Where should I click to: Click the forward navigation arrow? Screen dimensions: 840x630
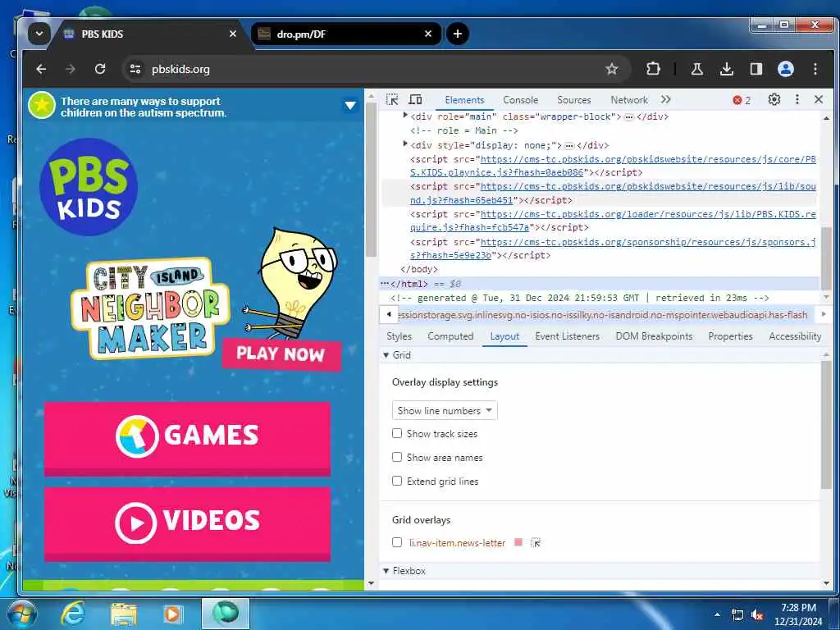tap(71, 69)
